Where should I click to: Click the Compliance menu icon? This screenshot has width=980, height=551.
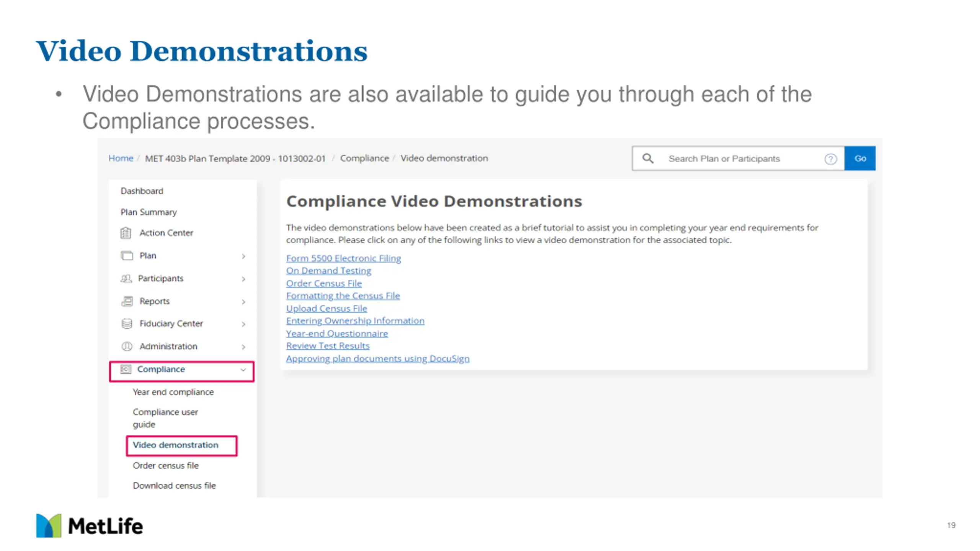(x=126, y=369)
